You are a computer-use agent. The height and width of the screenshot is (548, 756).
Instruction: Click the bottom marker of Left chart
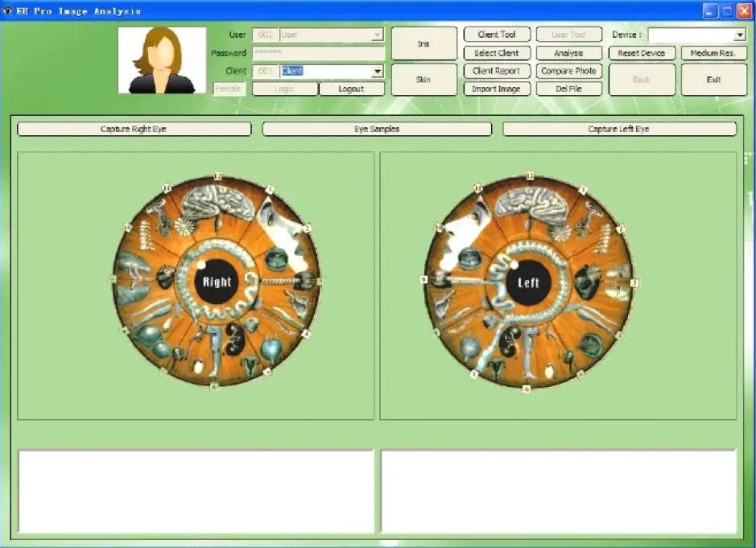click(x=527, y=389)
